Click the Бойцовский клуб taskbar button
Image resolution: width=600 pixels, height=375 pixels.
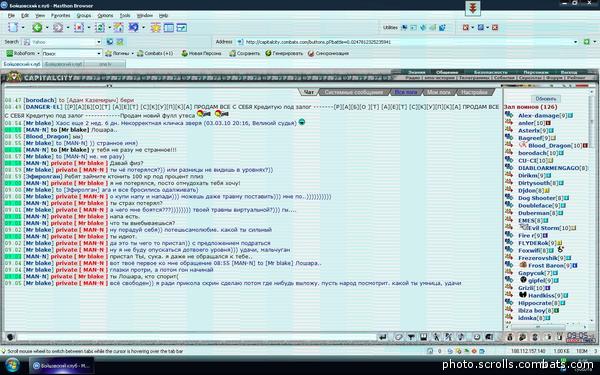[61, 365]
